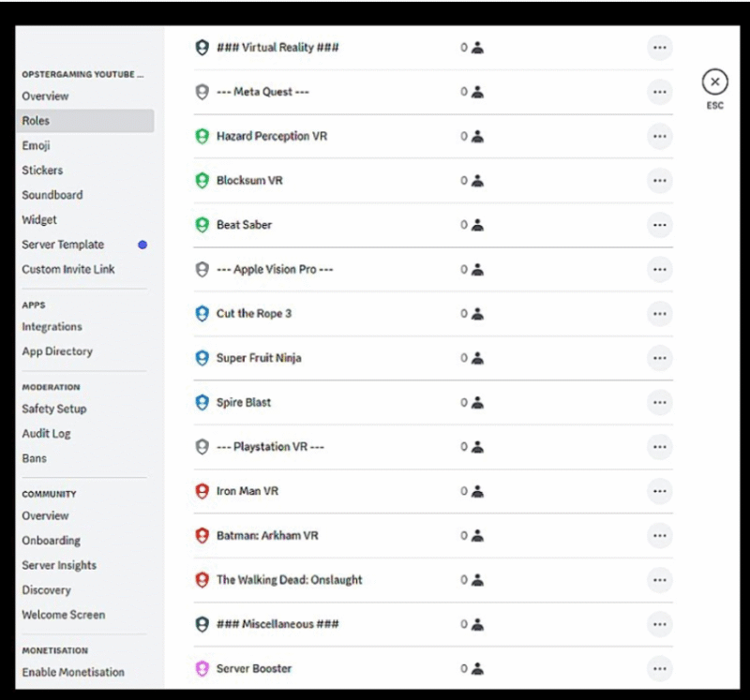Screen dimensions: 750x700
Task: Open more options for Apple Vision Pro header
Action: coord(660,269)
